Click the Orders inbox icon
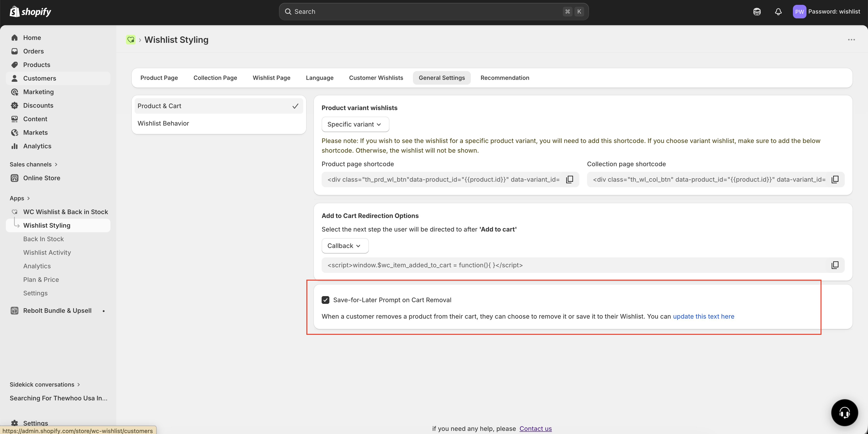The width and height of the screenshot is (868, 434). point(15,51)
